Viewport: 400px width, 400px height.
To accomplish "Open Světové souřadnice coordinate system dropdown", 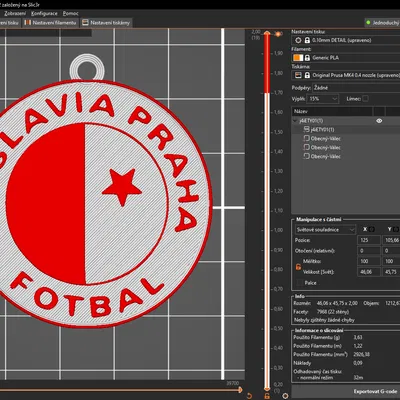I will tap(325, 230).
